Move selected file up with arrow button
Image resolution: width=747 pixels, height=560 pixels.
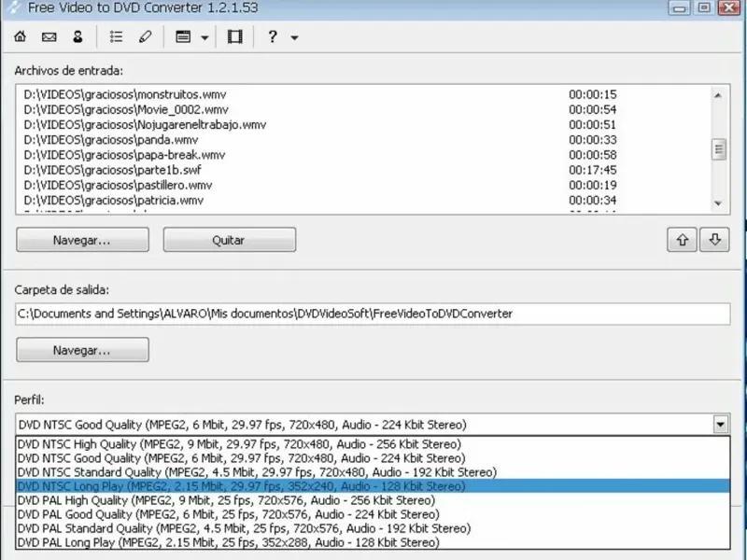click(683, 240)
